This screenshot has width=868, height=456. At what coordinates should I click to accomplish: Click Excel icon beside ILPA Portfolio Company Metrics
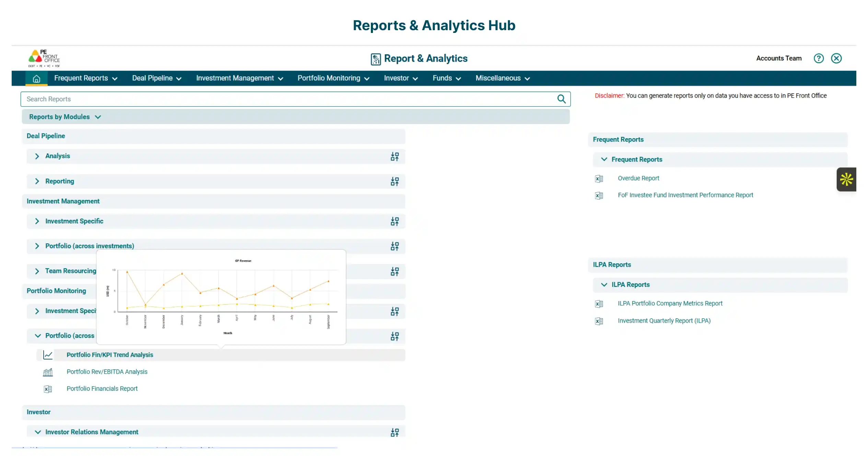tap(599, 304)
